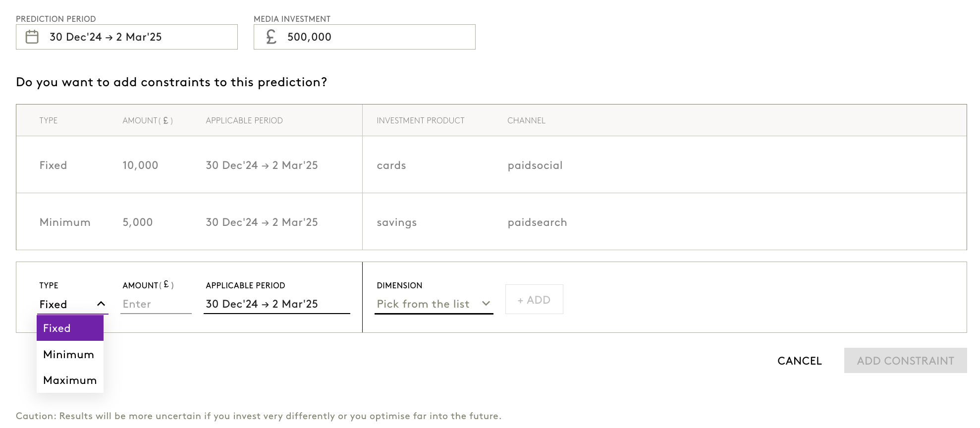Collapse the Type dropdown chevron
Viewport: 980px width, 428px height.
coord(101,304)
